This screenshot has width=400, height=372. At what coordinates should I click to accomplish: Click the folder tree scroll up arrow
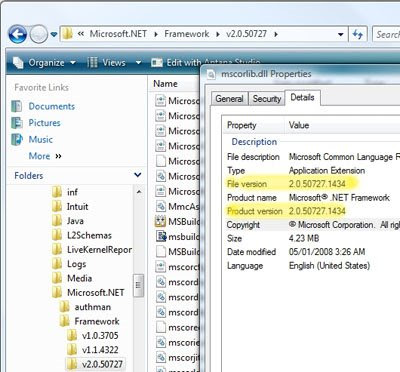click(x=139, y=192)
